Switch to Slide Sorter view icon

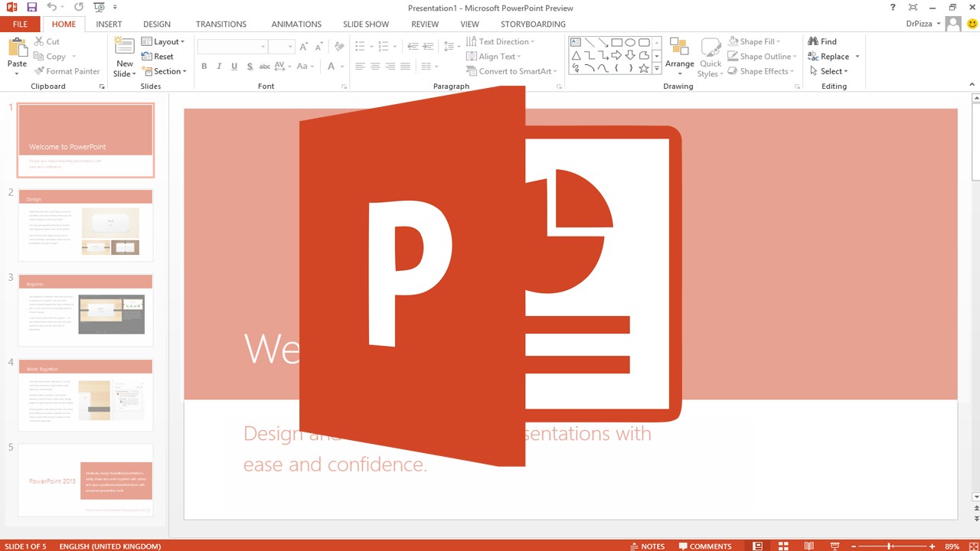tap(783, 546)
